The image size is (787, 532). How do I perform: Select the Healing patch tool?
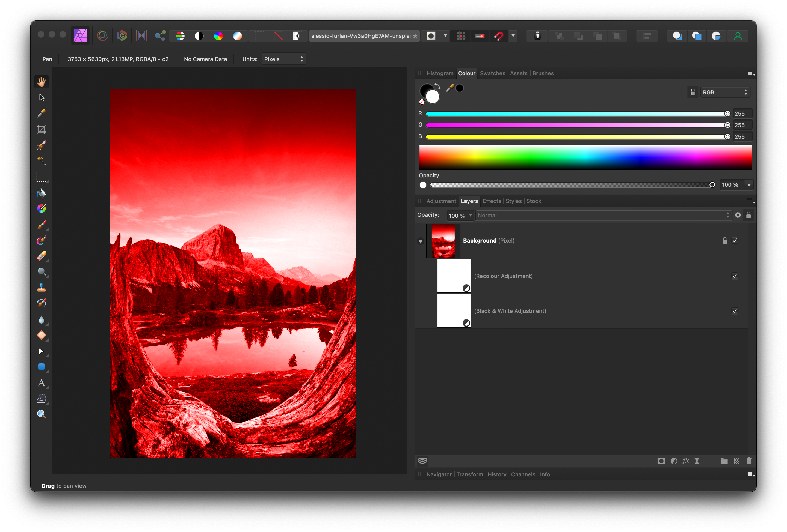(x=41, y=335)
